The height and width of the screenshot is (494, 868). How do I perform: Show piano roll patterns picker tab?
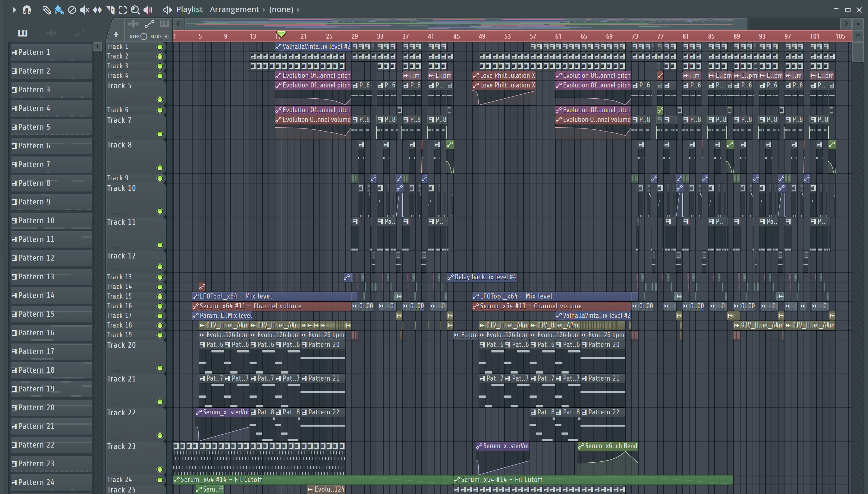23,33
